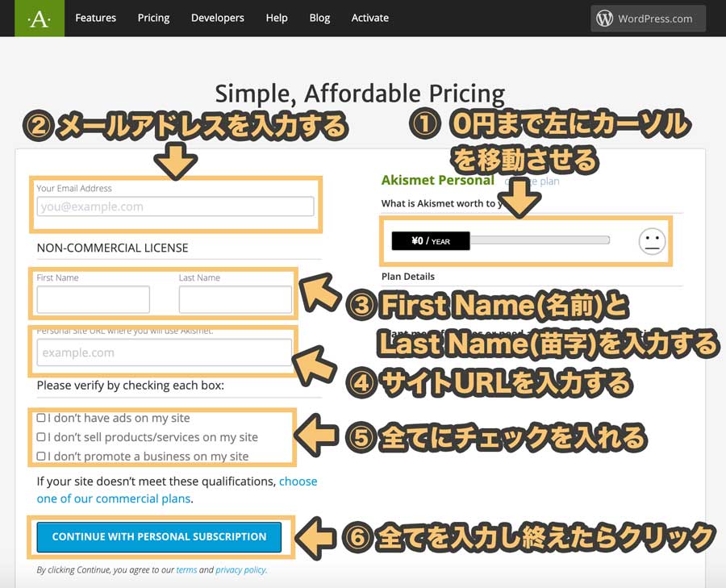Focus the First Name input field
726x588 pixels.
(93, 299)
